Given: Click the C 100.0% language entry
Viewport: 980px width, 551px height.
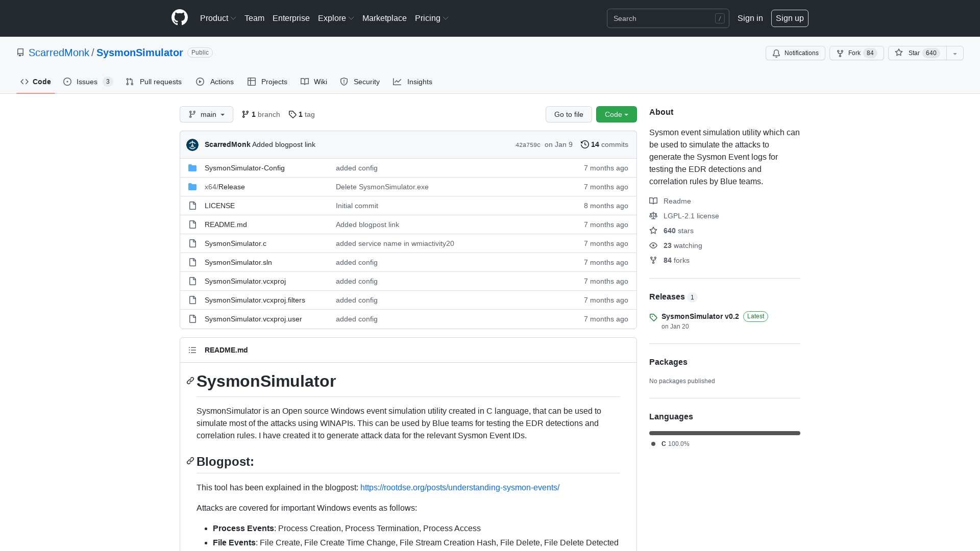Looking at the screenshot, I should coord(670,444).
